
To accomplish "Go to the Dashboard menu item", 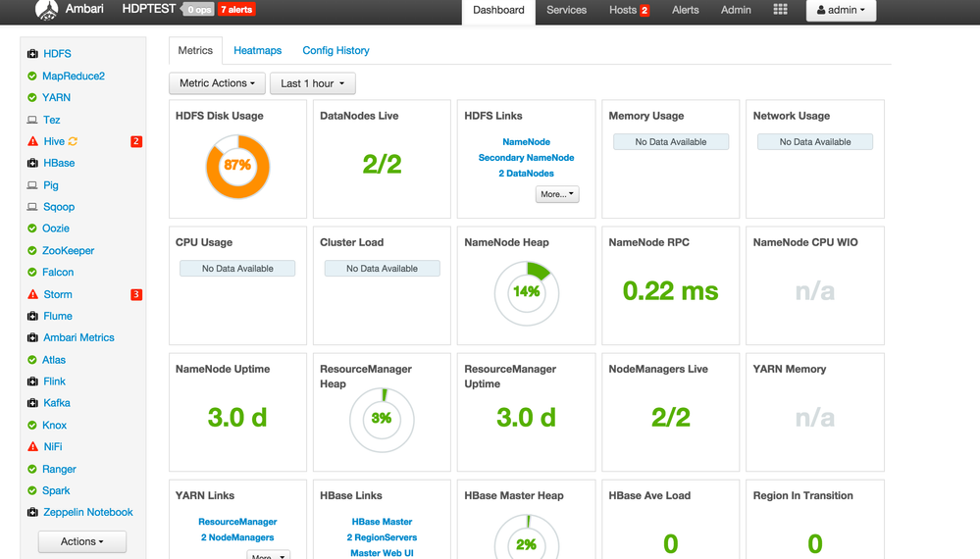I will click(498, 10).
